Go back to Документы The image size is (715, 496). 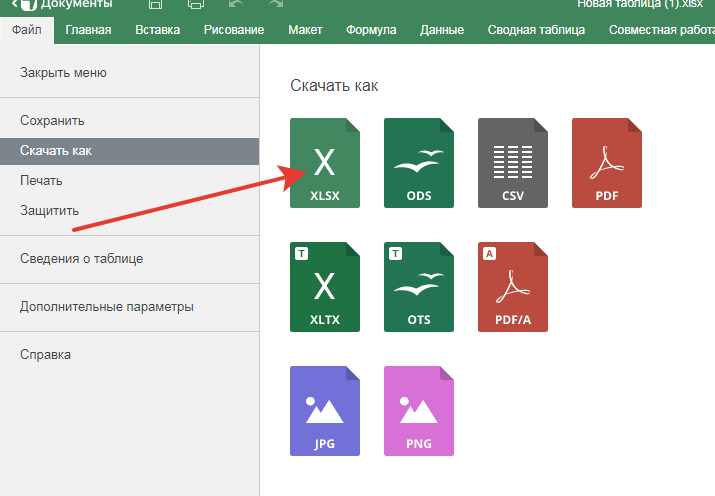(x=62, y=4)
